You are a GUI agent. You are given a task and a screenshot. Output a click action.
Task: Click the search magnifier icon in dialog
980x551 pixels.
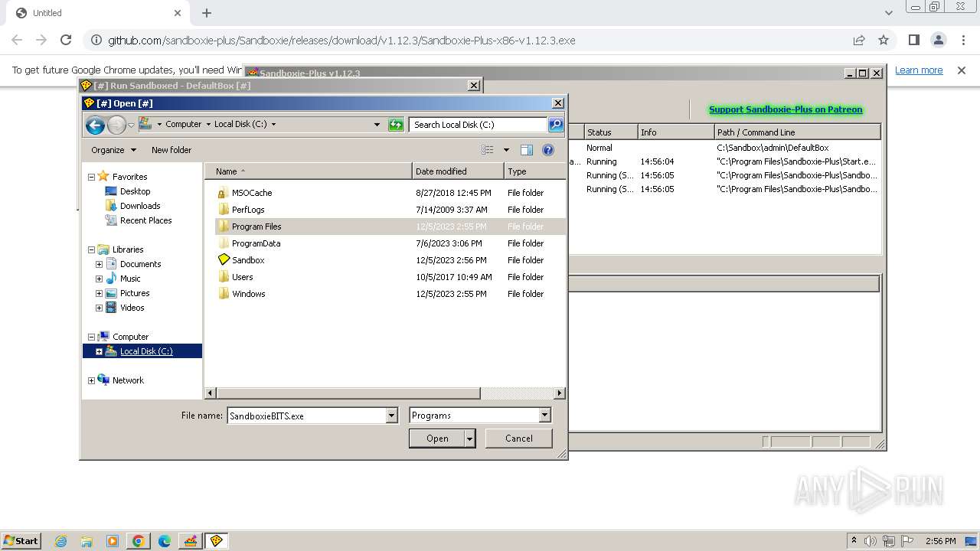(556, 125)
